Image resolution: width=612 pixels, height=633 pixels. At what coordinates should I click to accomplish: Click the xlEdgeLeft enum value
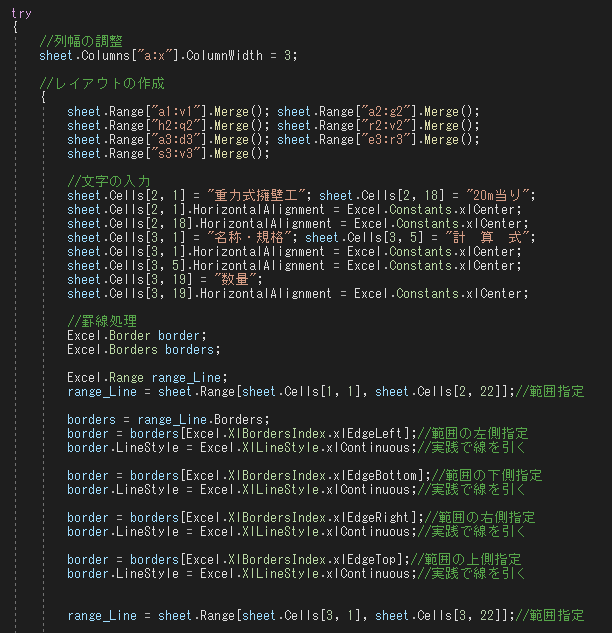point(368,434)
